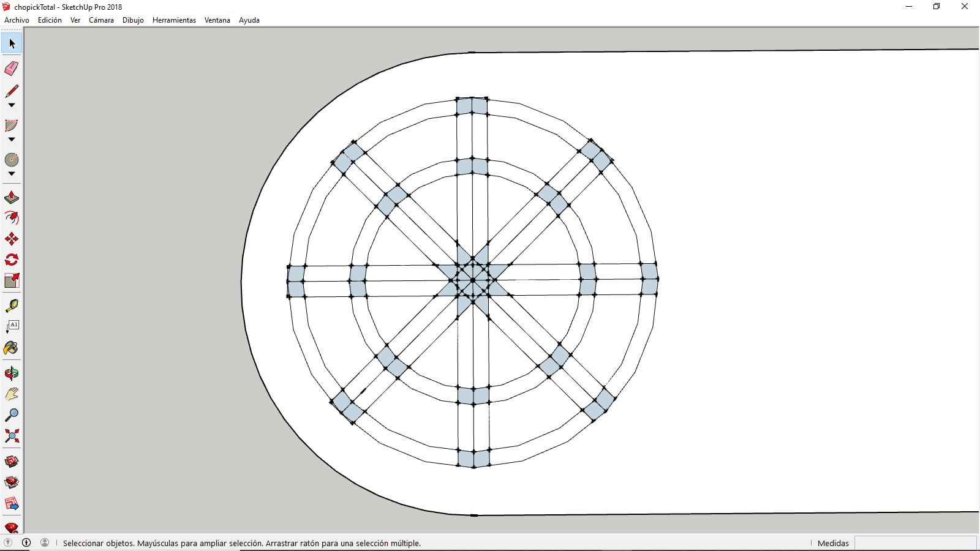Image resolution: width=980 pixels, height=551 pixels.
Task: Expand the line tools dropdown arrow
Action: tap(12, 105)
